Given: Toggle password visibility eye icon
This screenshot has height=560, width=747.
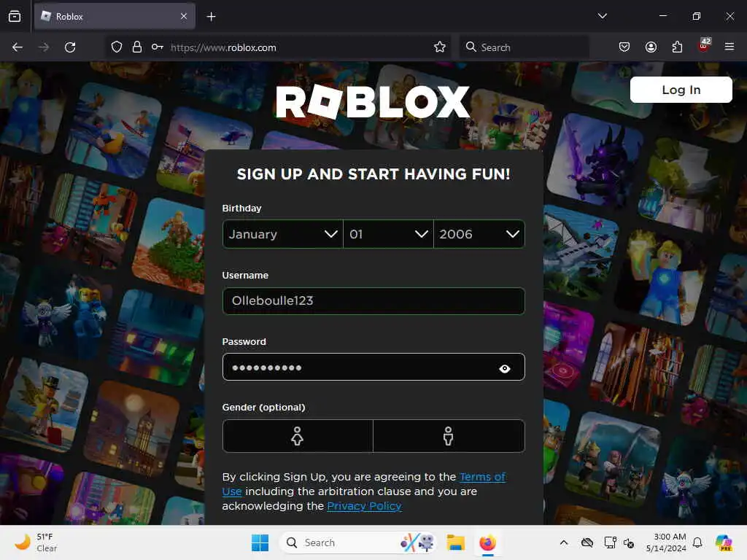Looking at the screenshot, I should click(x=505, y=368).
